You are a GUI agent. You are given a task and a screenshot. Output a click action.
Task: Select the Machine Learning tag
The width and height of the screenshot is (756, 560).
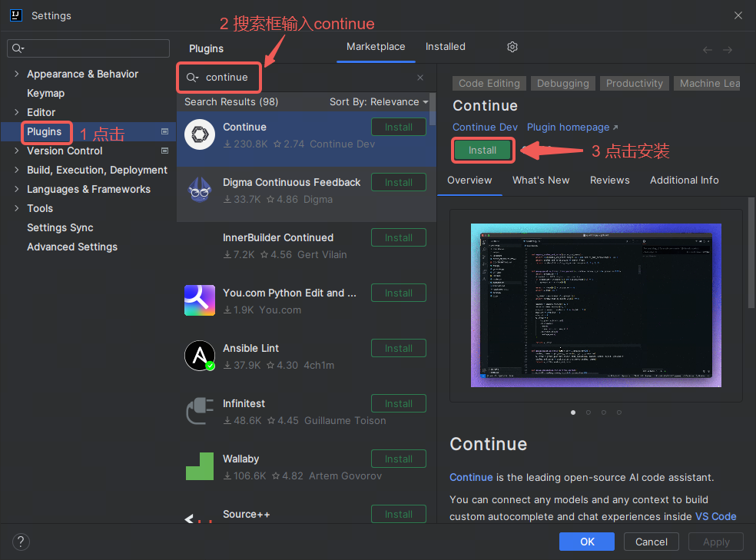pyautogui.click(x=707, y=84)
